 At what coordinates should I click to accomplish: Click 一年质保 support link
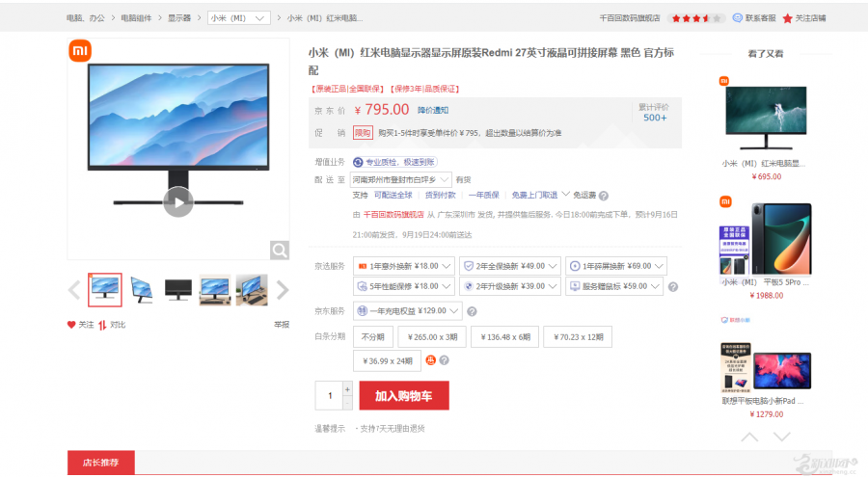point(483,196)
